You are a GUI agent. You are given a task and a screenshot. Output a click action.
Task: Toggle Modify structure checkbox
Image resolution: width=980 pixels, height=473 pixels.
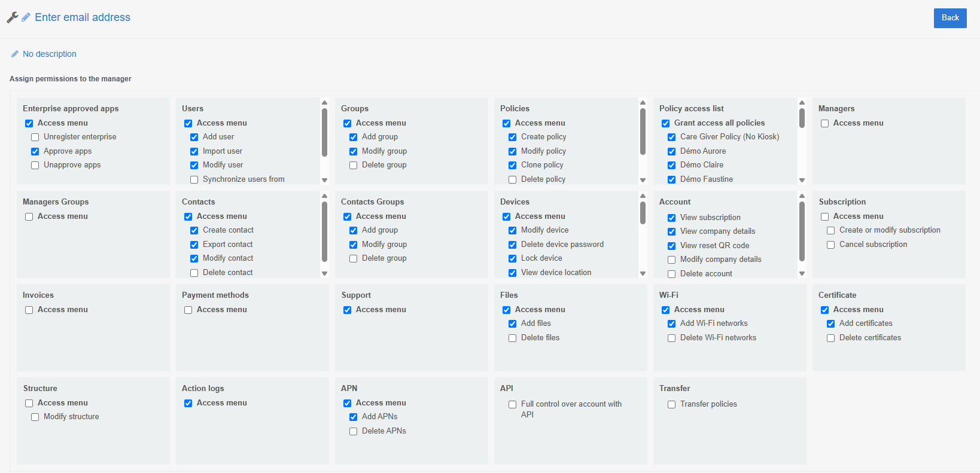[35, 417]
